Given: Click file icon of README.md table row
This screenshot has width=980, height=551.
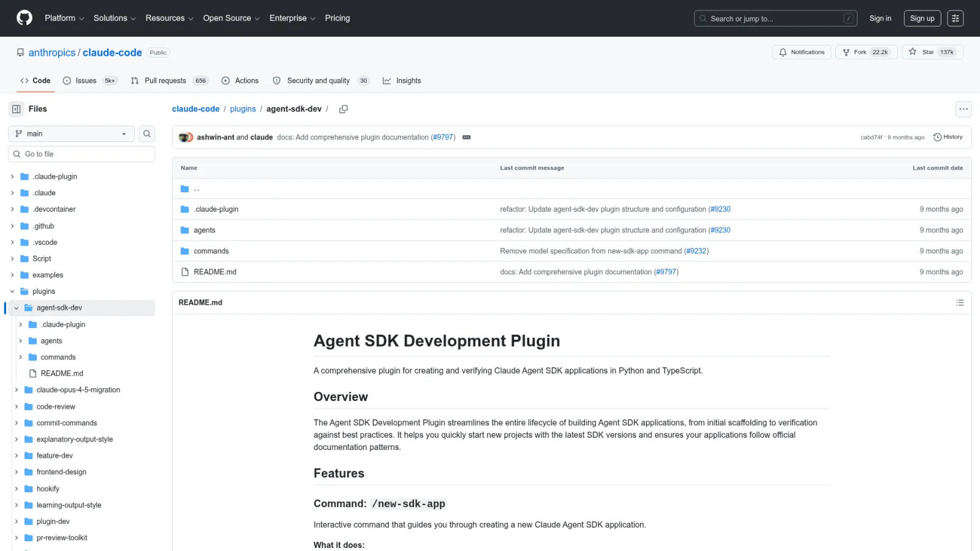Looking at the screenshot, I should 185,272.
